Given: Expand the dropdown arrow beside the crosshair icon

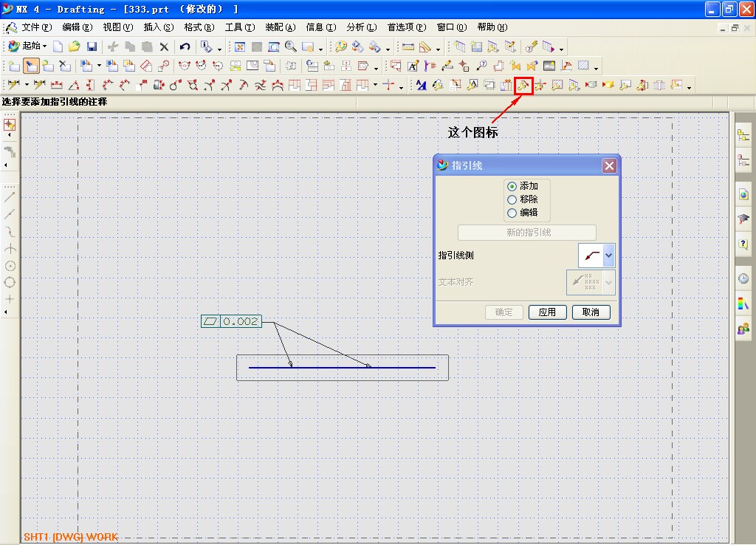Looking at the screenshot, I should pyautogui.click(x=401, y=87).
